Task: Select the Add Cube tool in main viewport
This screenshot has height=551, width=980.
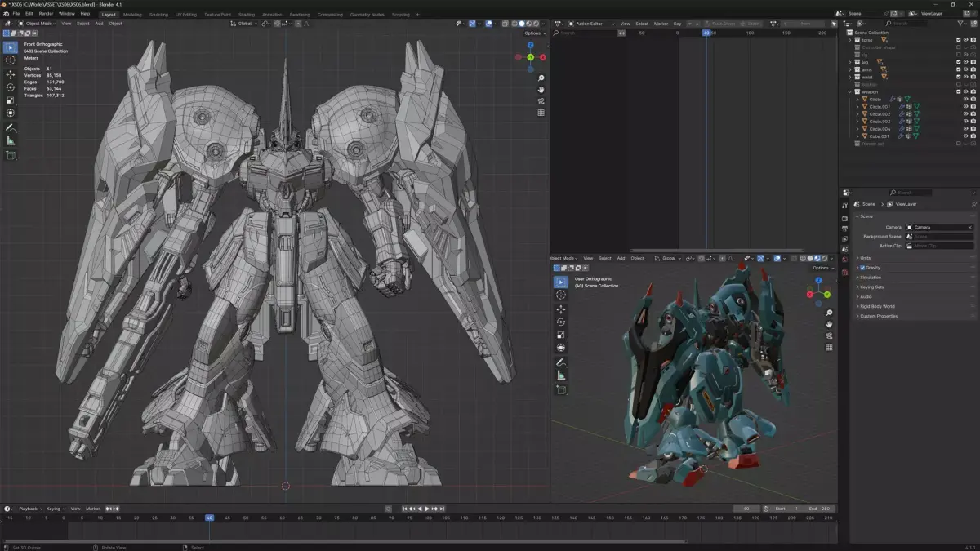Action: pos(11,155)
